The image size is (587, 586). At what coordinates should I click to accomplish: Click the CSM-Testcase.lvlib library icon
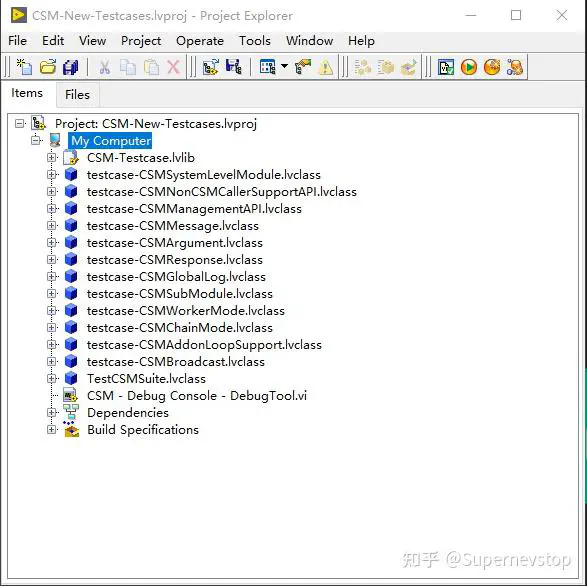point(71,158)
